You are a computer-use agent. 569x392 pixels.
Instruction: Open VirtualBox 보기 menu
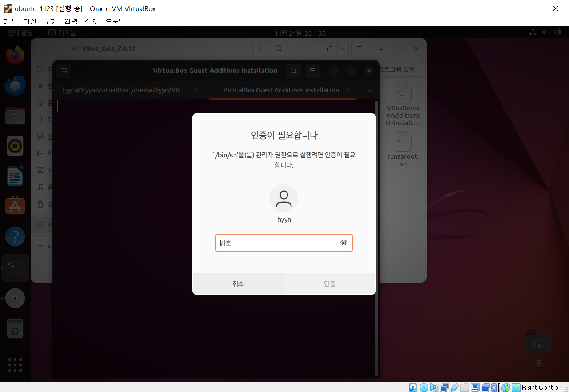pos(50,21)
